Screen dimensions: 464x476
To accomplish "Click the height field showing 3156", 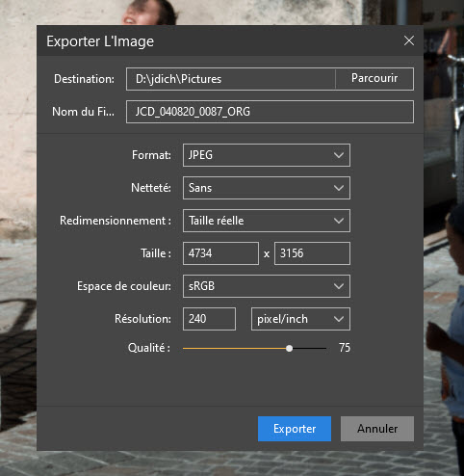I will [312, 253].
